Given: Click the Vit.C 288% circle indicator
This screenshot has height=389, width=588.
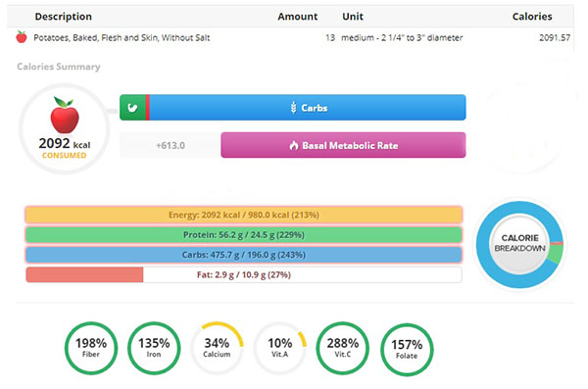Looking at the screenshot, I should (x=342, y=348).
